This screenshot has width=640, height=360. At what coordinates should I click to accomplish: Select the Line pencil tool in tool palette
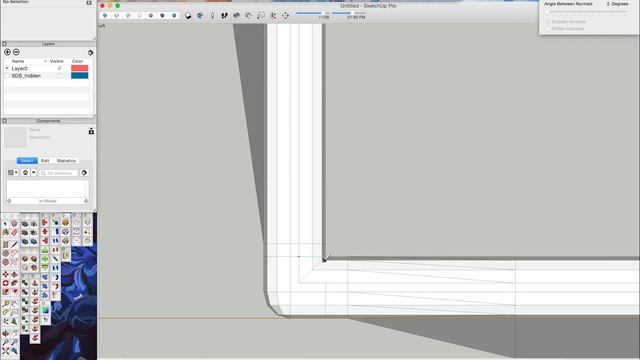pyautogui.click(x=14, y=244)
